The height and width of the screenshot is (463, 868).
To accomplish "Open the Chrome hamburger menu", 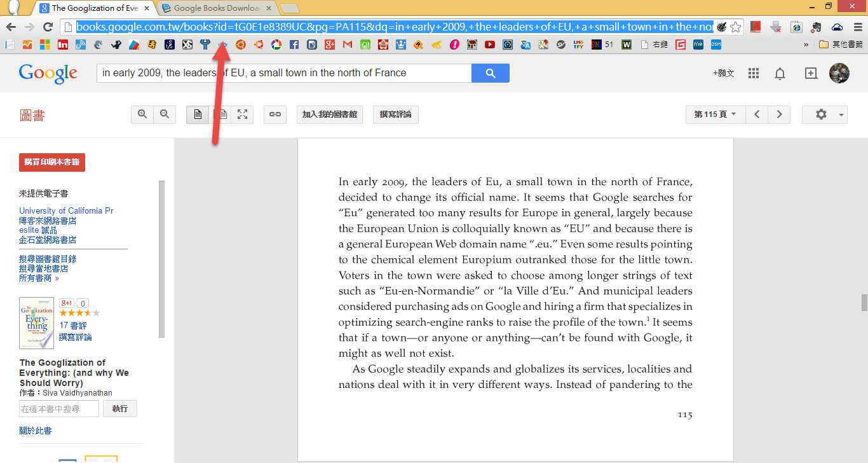I will coord(858,27).
